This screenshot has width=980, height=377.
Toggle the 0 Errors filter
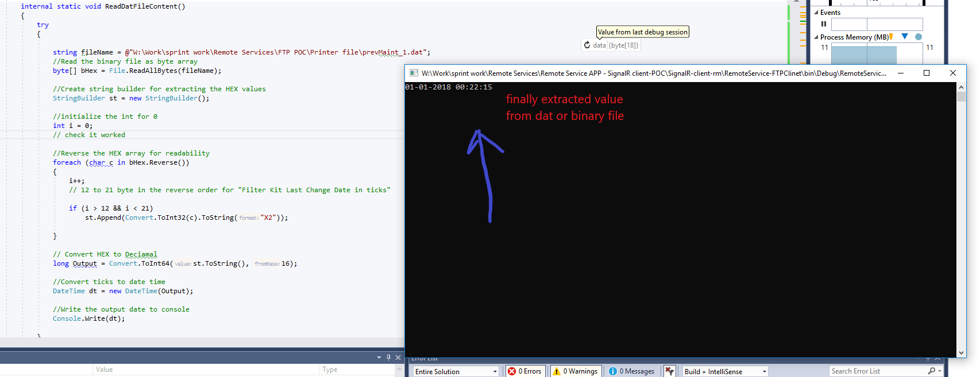click(524, 371)
